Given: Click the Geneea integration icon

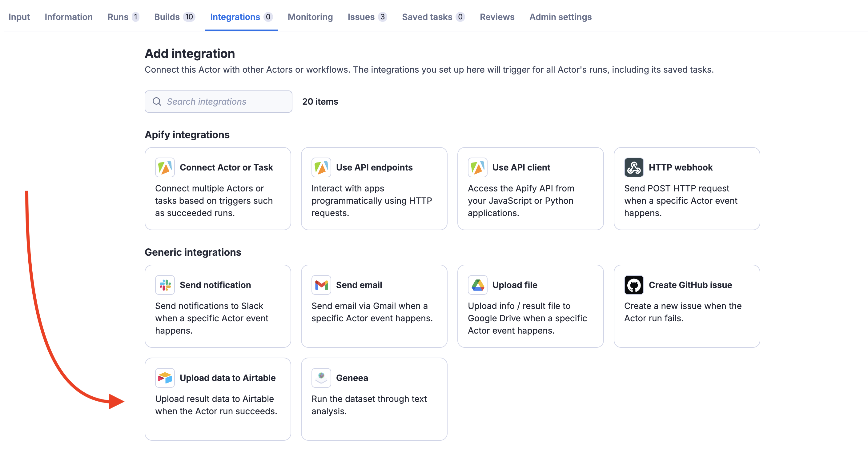Looking at the screenshot, I should click(x=321, y=378).
